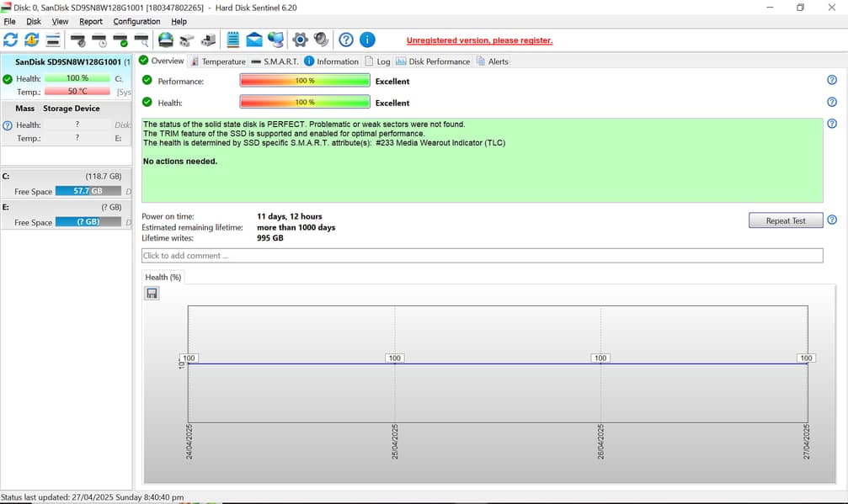Viewport: 848px width, 504px height.
Task: Click the disk icon with grey check badge
Action: coord(78,40)
